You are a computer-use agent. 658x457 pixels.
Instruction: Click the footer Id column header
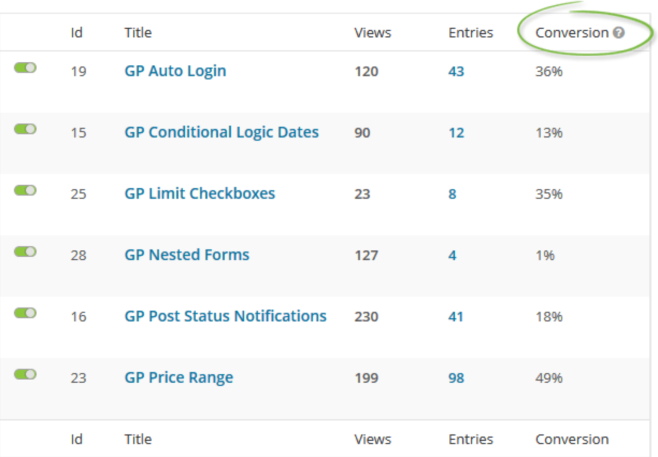coord(76,439)
